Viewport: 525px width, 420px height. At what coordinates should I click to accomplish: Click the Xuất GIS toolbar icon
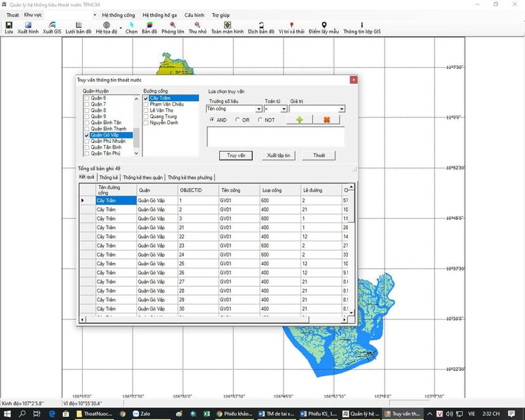pos(52,25)
